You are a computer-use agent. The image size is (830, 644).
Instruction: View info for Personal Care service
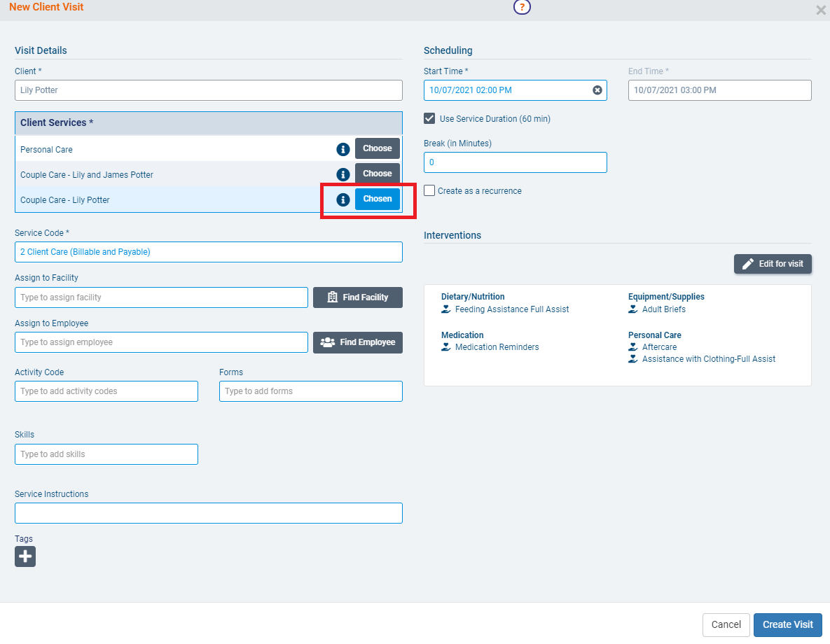[343, 148]
